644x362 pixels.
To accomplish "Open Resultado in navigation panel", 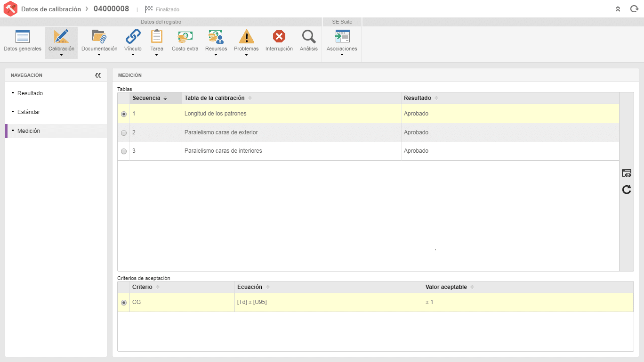I will [x=30, y=93].
